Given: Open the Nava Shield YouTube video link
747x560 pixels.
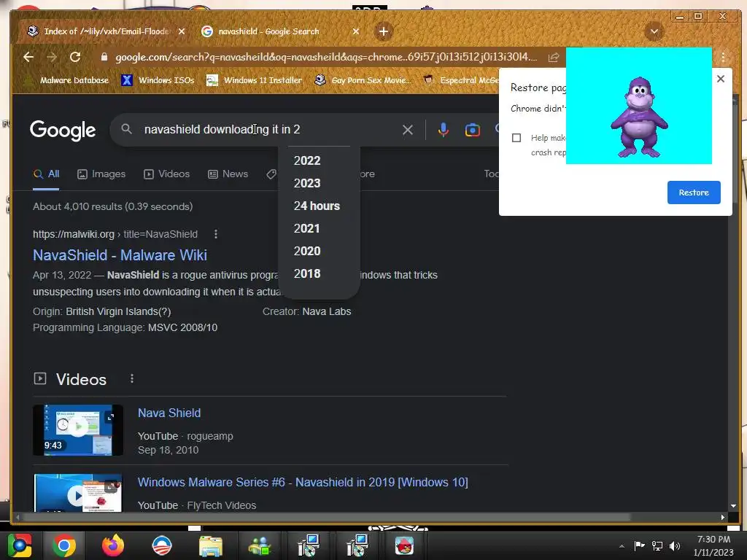Looking at the screenshot, I should click(169, 413).
